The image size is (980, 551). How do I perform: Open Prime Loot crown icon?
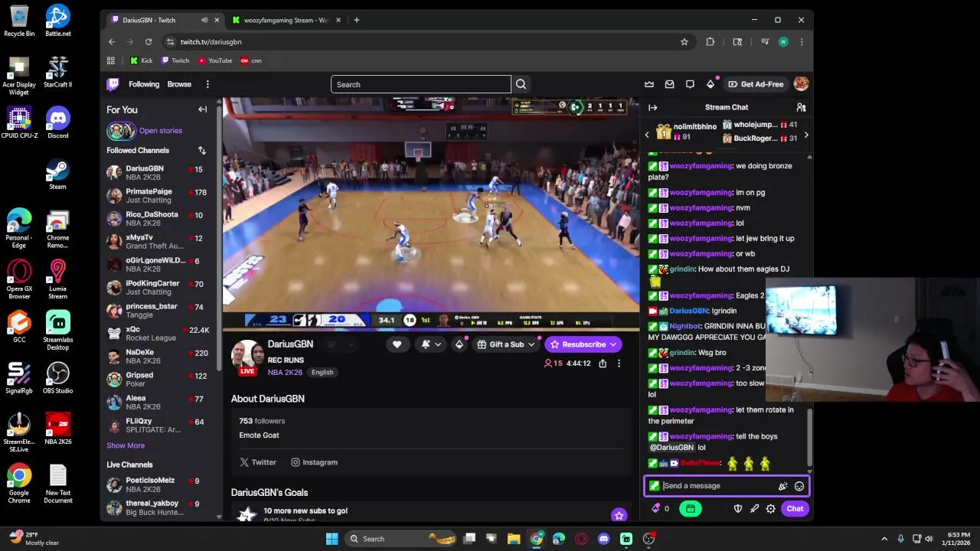(x=649, y=84)
